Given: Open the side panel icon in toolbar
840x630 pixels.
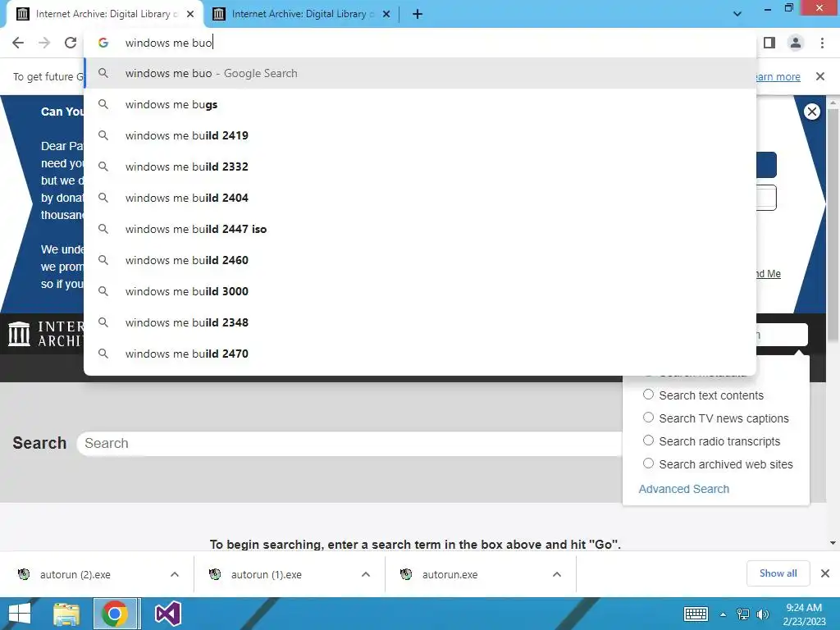Looking at the screenshot, I should pos(769,43).
